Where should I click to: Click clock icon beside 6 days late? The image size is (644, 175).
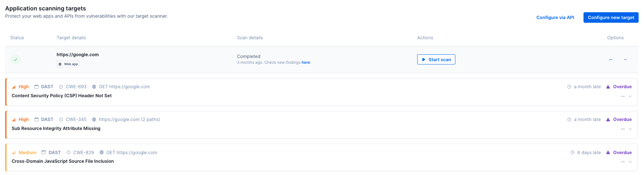pos(572,153)
